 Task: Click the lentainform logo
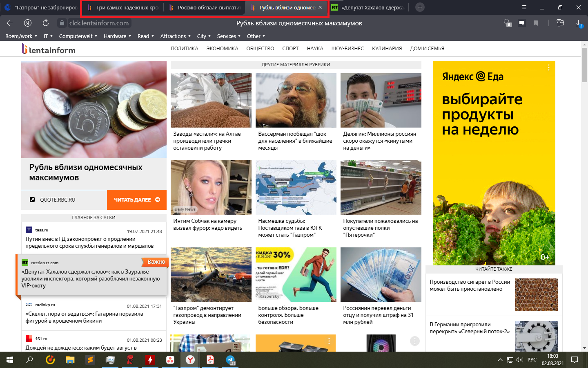click(49, 49)
